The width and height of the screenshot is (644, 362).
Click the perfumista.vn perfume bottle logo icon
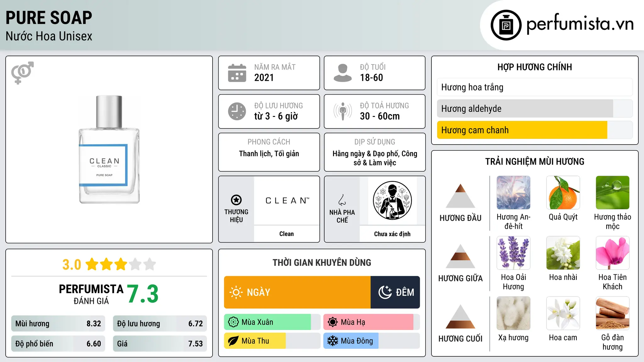(506, 25)
